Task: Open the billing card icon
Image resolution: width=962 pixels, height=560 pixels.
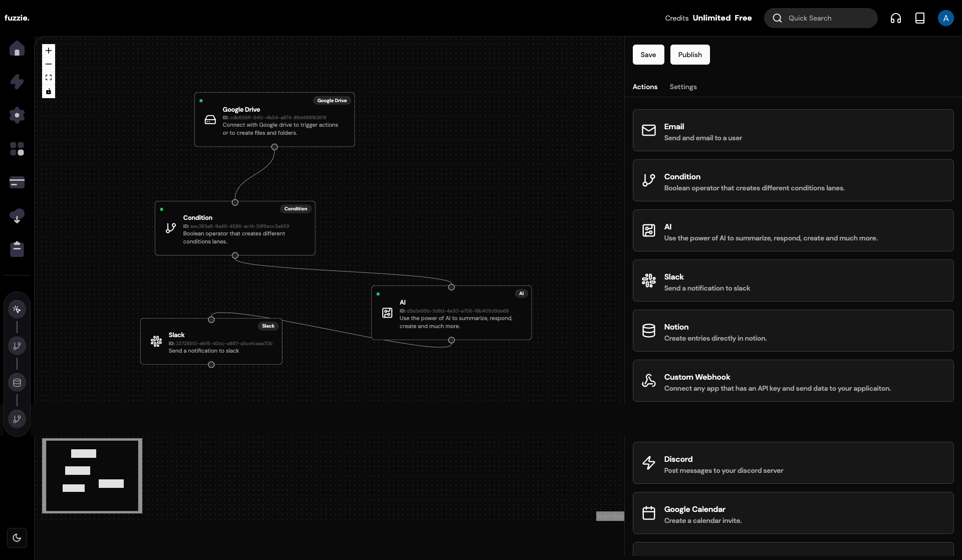Action: tap(17, 182)
